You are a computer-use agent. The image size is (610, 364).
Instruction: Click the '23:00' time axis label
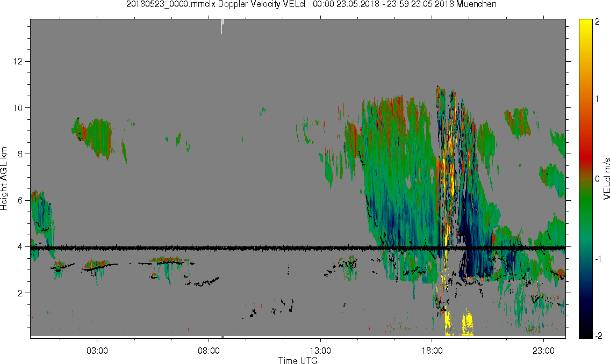(544, 351)
